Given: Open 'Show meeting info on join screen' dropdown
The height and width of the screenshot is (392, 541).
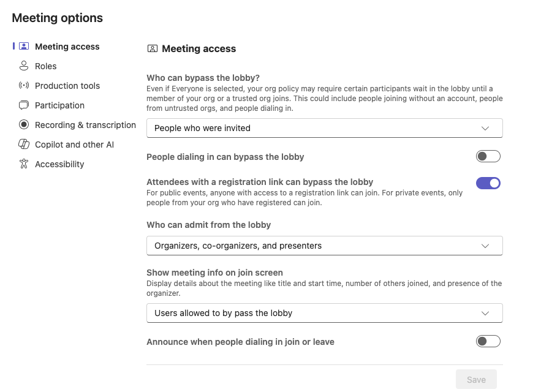Looking at the screenshot, I should point(324,313).
